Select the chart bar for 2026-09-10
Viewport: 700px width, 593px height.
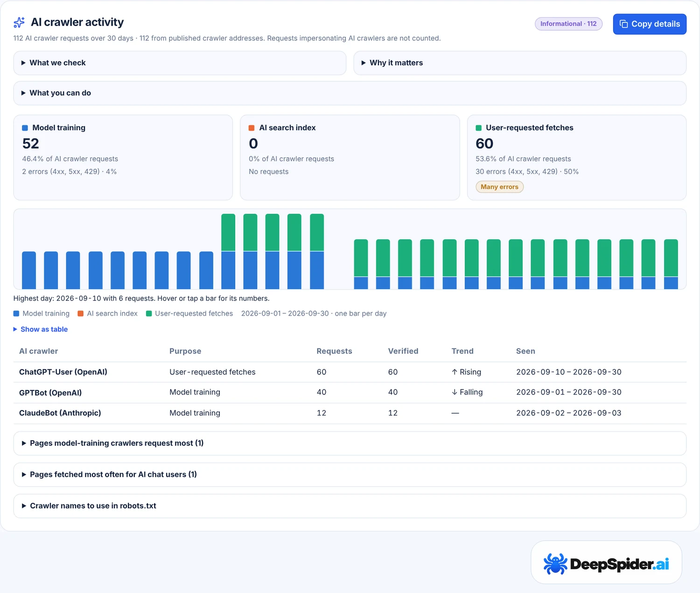(228, 252)
